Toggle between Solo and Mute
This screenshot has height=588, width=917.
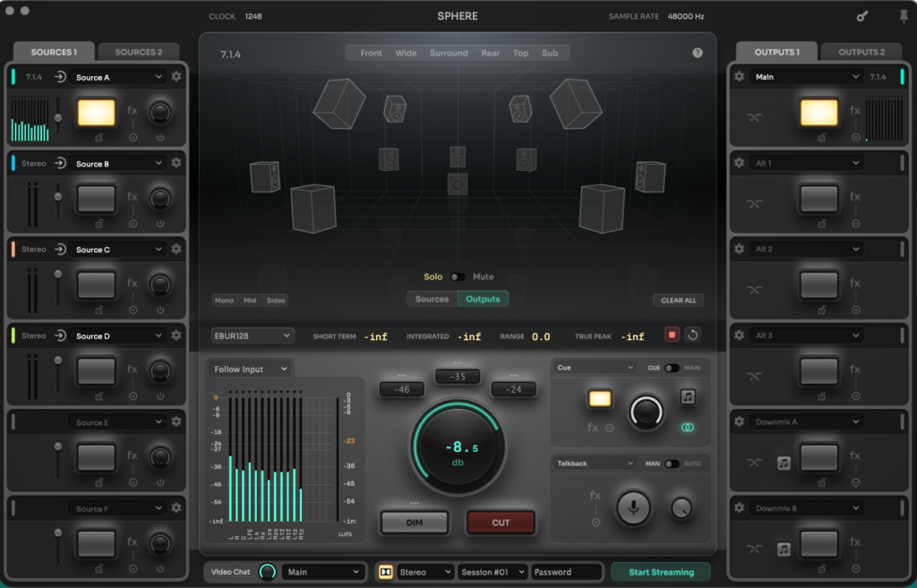click(457, 278)
